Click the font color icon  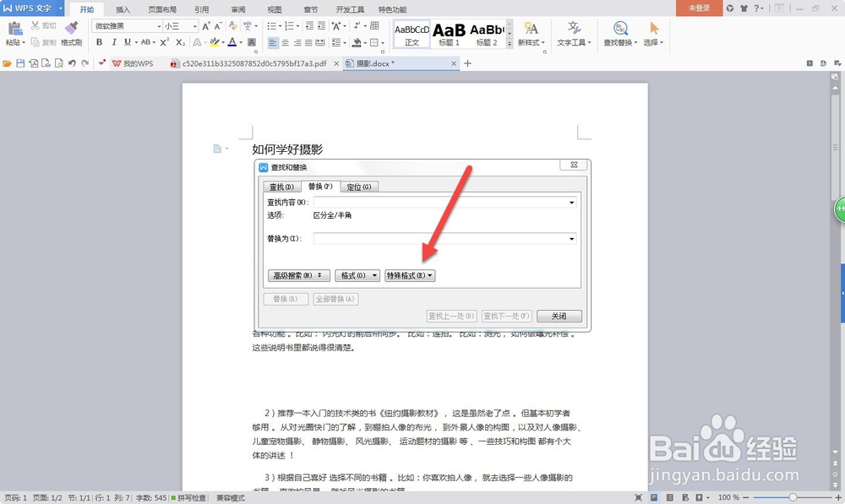(232, 41)
